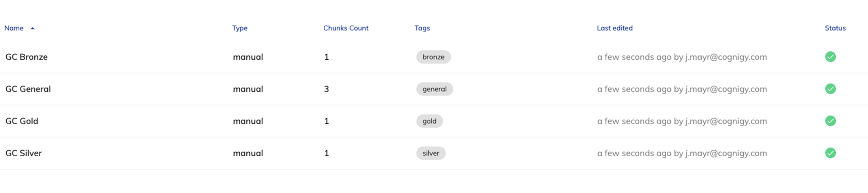Select the silver tag chip

point(431,153)
